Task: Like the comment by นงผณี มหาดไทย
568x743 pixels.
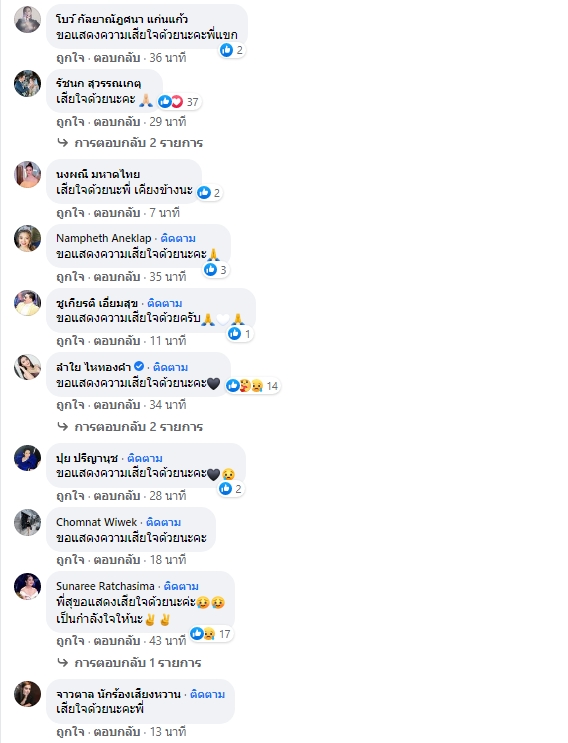Action: 70,213
